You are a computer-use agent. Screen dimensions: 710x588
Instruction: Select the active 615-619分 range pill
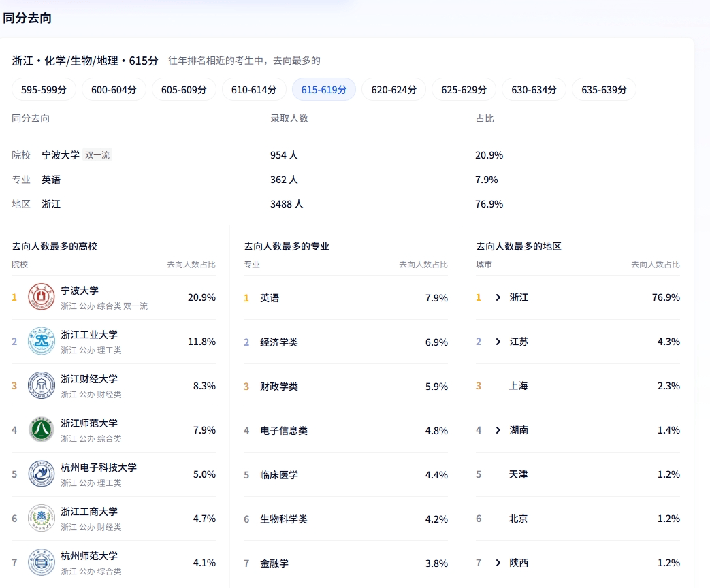click(324, 90)
